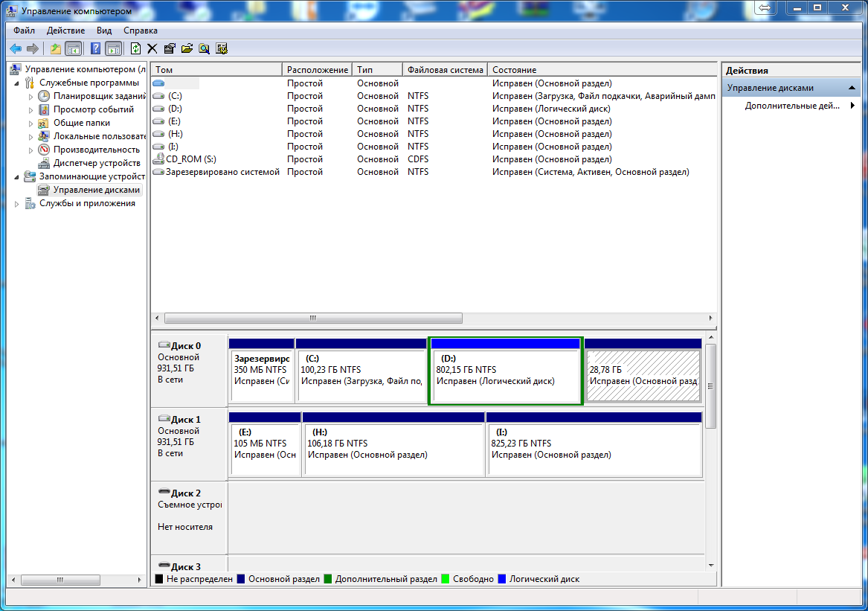The image size is (868, 611).
Task: Click the Файловая система column header
Action: pos(445,69)
